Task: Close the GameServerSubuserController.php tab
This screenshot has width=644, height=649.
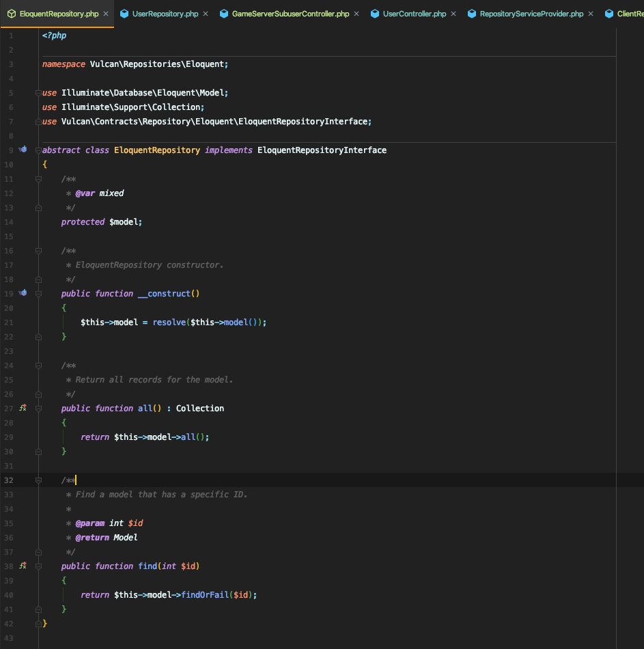Action: coord(356,14)
